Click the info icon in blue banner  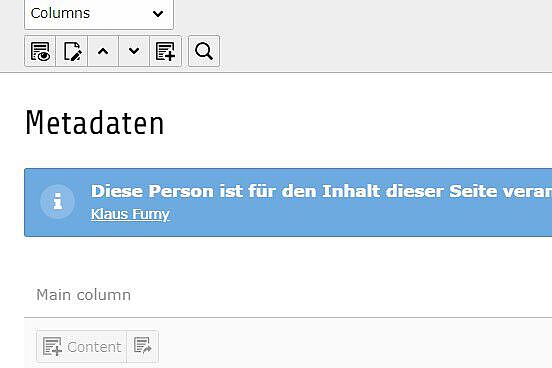[57, 202]
